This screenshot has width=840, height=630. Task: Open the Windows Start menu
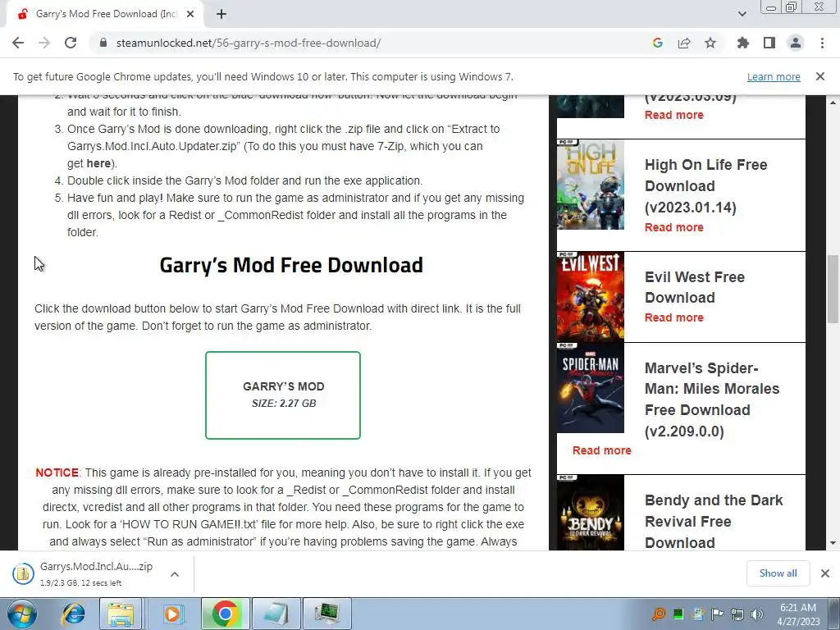coord(21,614)
